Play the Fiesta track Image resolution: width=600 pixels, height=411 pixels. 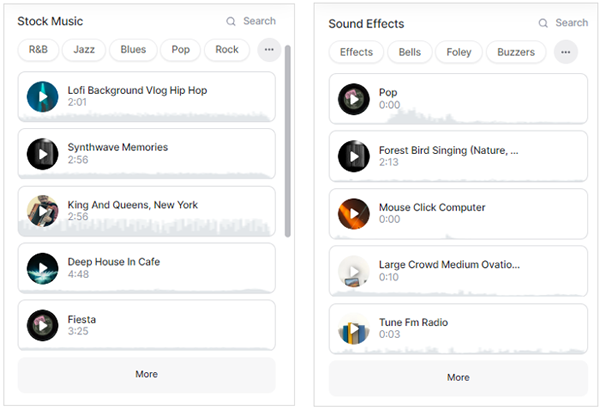coord(42,325)
